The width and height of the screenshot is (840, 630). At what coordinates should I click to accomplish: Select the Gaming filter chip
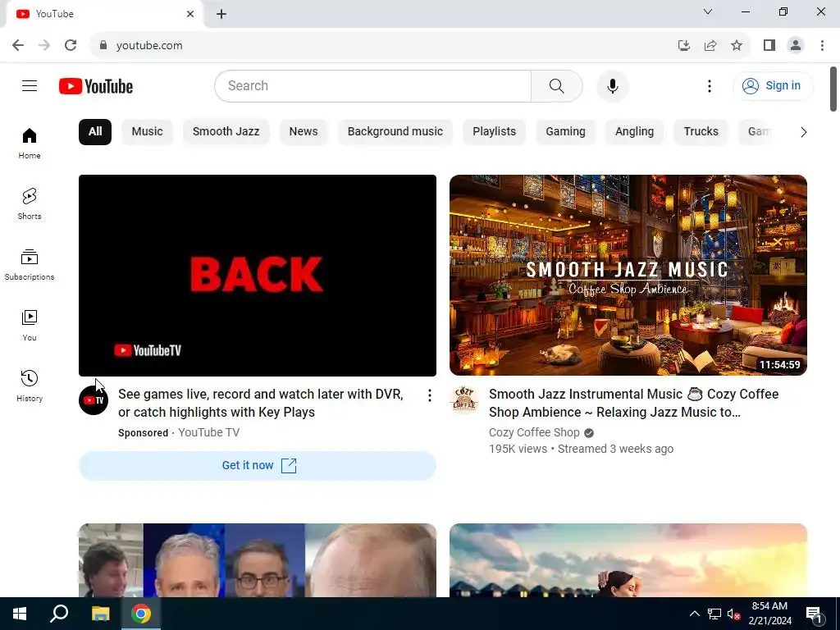pyautogui.click(x=565, y=132)
